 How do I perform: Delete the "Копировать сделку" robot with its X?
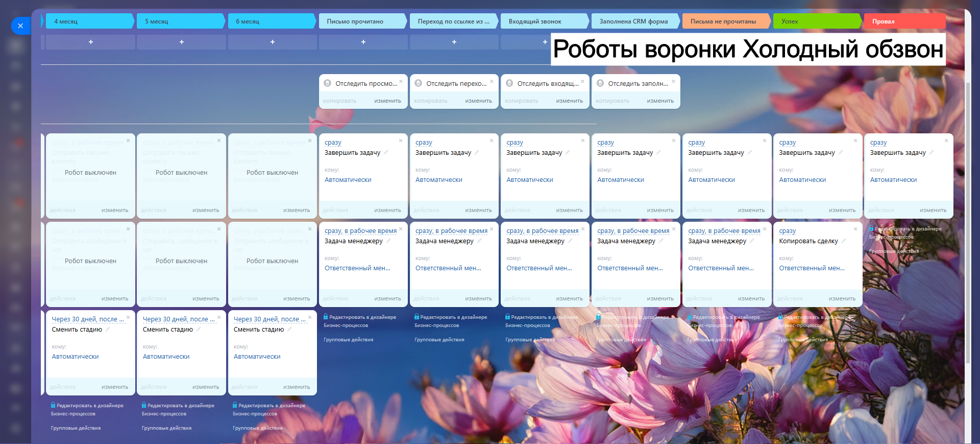pyautogui.click(x=855, y=229)
